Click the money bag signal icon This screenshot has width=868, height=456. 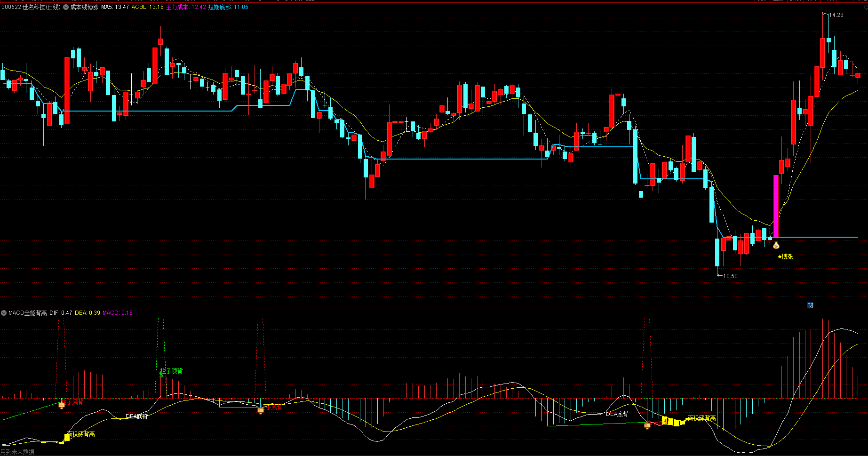776,245
